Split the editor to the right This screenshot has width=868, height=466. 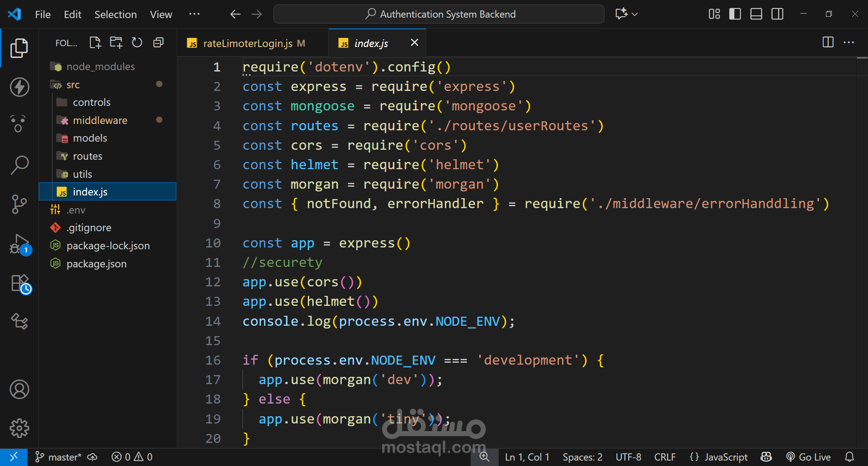[828, 43]
